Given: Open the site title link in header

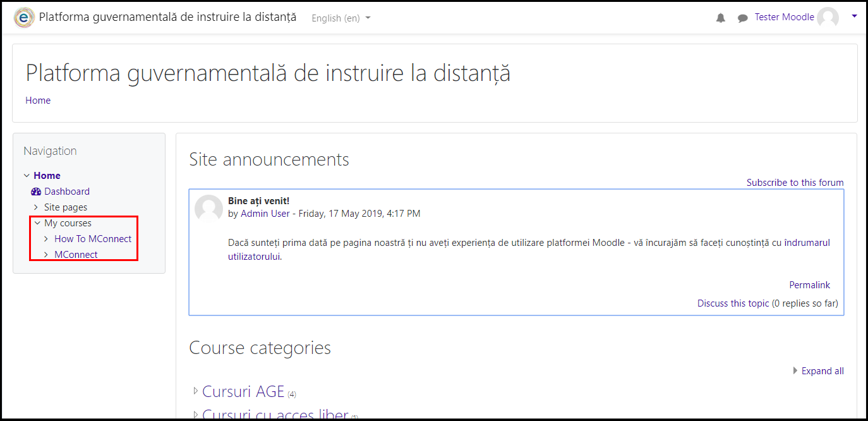Looking at the screenshot, I should [x=167, y=17].
